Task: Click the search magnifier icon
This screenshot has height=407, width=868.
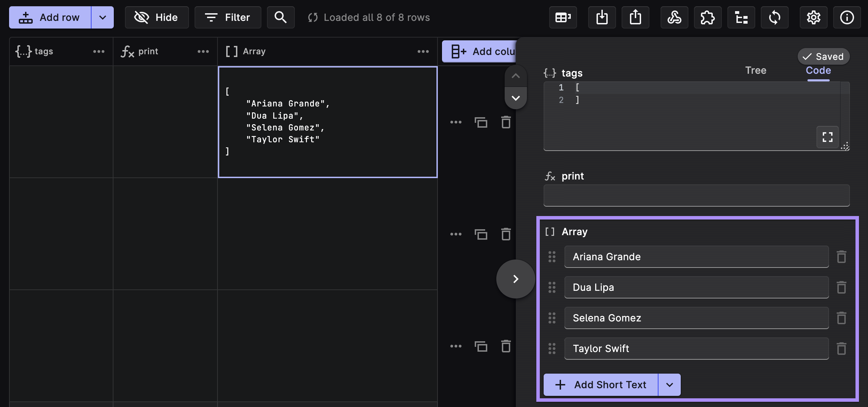Action: click(x=281, y=17)
